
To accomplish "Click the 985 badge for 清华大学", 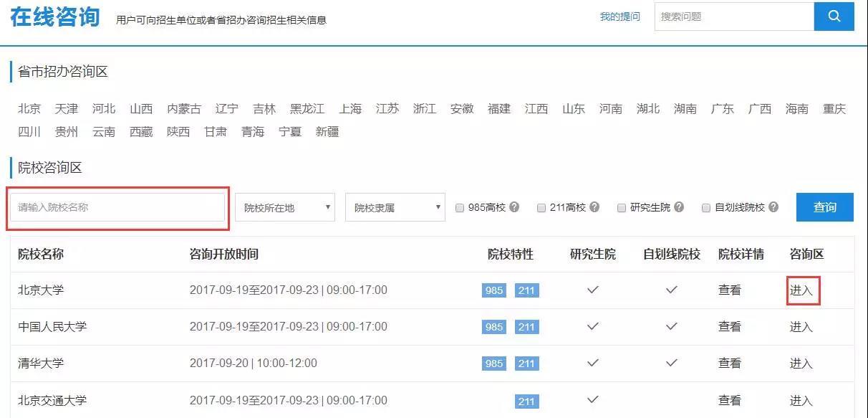I will (494, 364).
